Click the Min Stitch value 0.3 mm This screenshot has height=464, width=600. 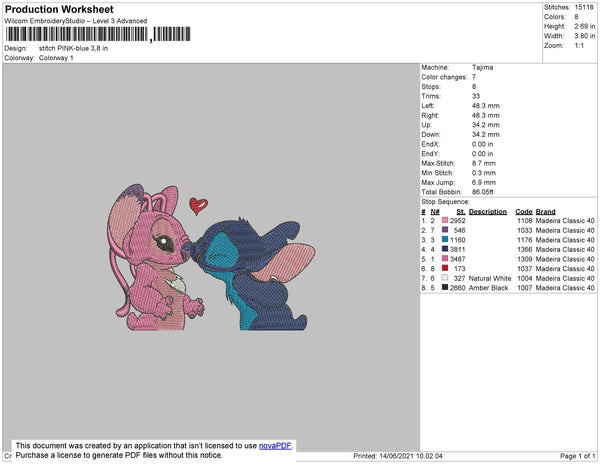484,173
